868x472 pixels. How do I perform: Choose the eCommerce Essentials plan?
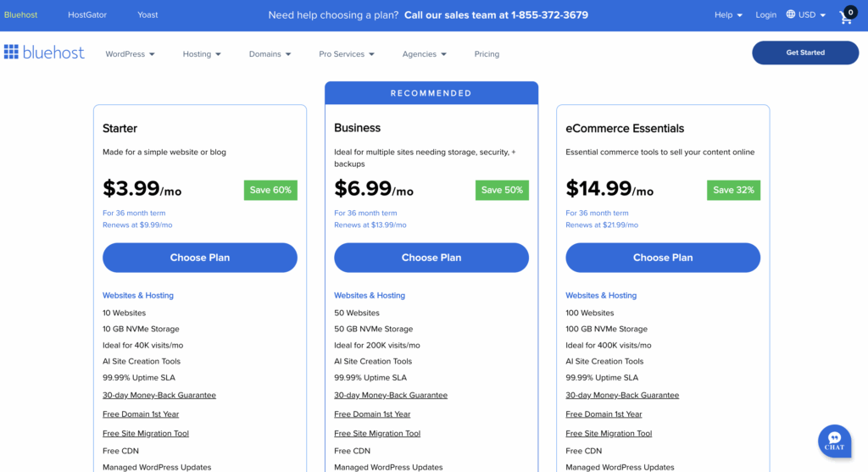tap(663, 258)
